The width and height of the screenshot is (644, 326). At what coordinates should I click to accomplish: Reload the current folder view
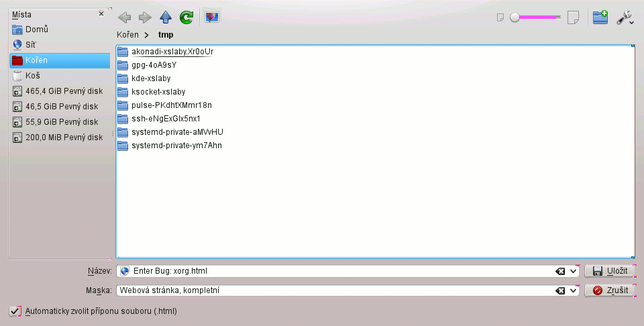click(x=186, y=17)
